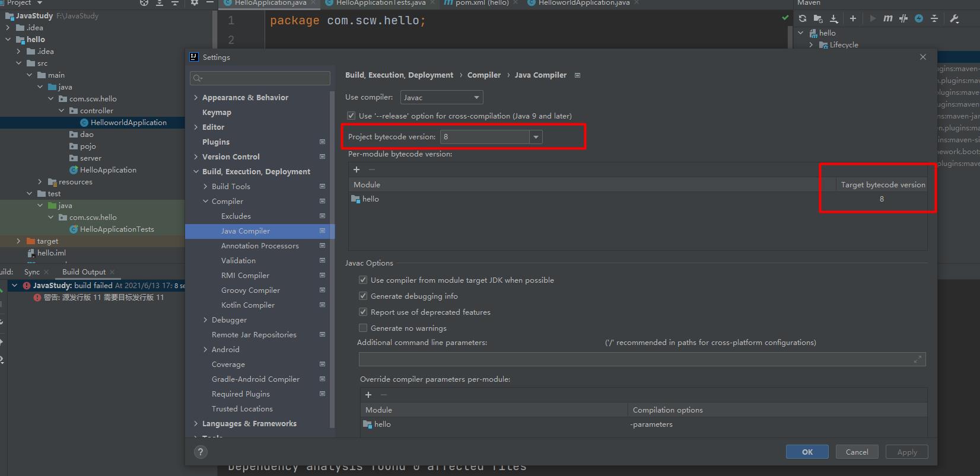
Task: Open Project bytecode version dropdown arrow
Action: coord(536,137)
